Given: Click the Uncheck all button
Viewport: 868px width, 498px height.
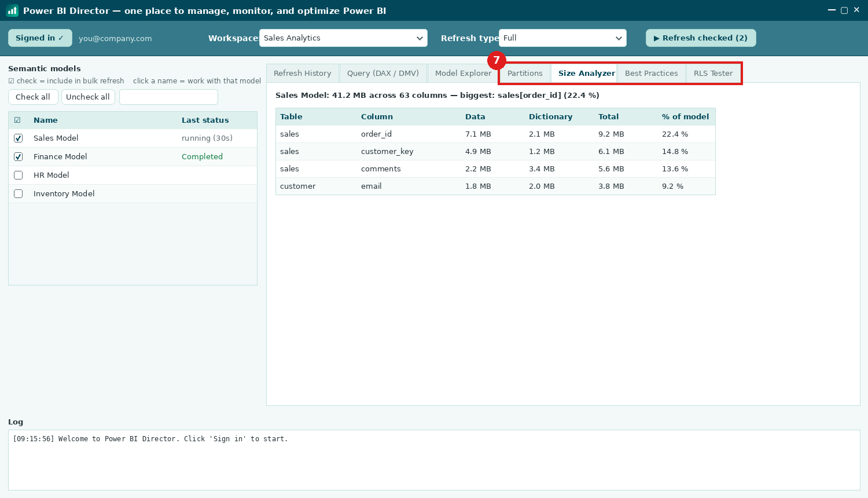Looking at the screenshot, I should (x=88, y=97).
